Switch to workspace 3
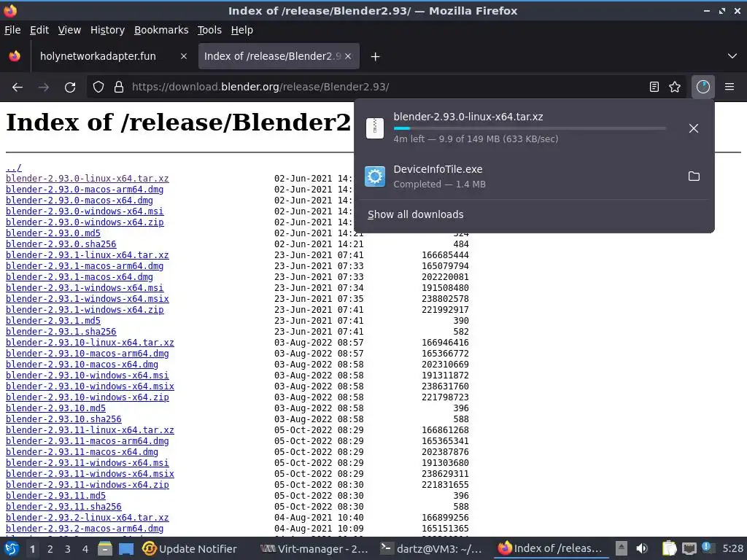The width and height of the screenshot is (747, 560). pos(68,550)
